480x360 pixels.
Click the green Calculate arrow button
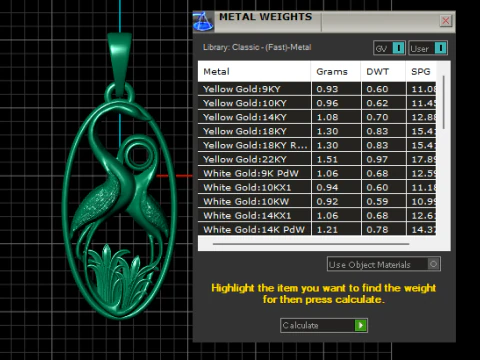361,325
